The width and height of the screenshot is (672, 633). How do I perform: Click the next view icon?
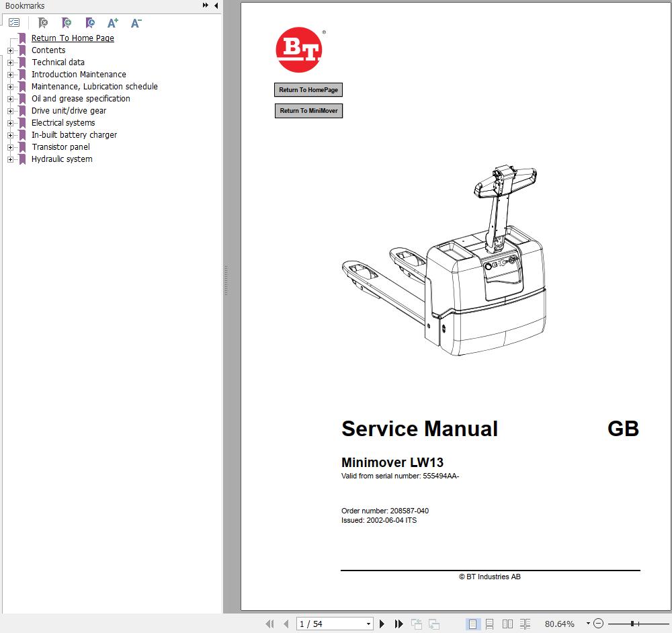click(434, 624)
